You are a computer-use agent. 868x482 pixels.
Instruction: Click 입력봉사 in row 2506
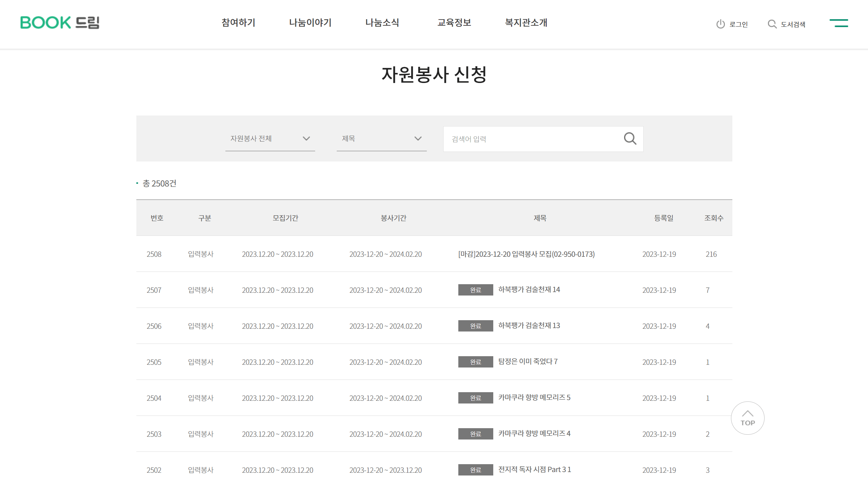pos(201,326)
